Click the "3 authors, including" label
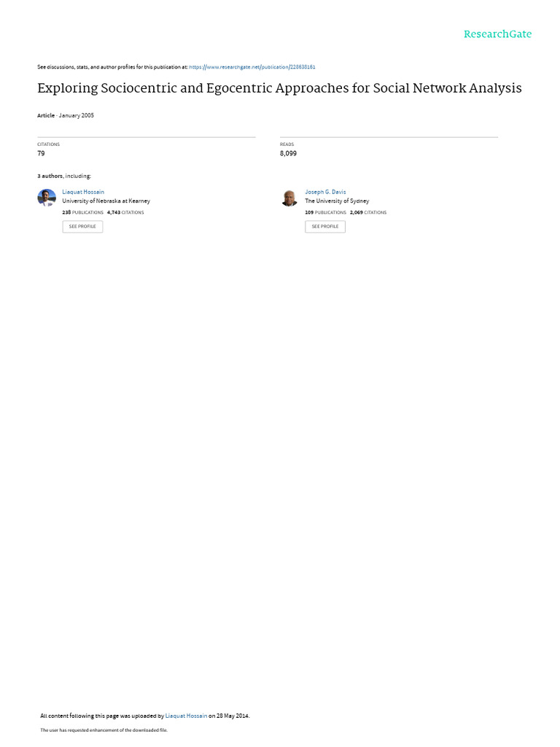The width and height of the screenshot is (560, 747). coord(64,177)
